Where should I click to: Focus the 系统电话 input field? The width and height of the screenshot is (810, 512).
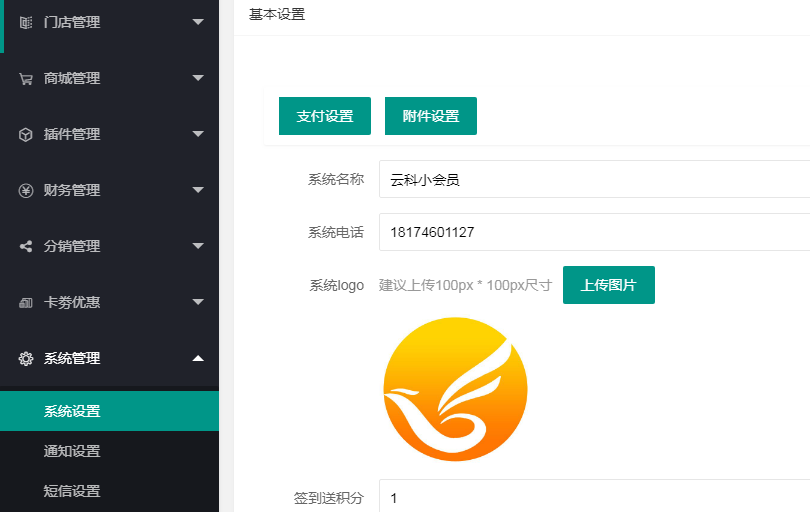point(595,232)
